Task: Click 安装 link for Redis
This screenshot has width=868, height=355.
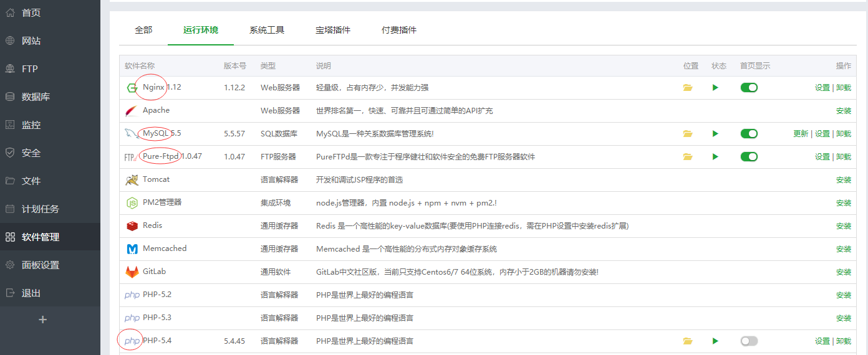Action: click(844, 226)
